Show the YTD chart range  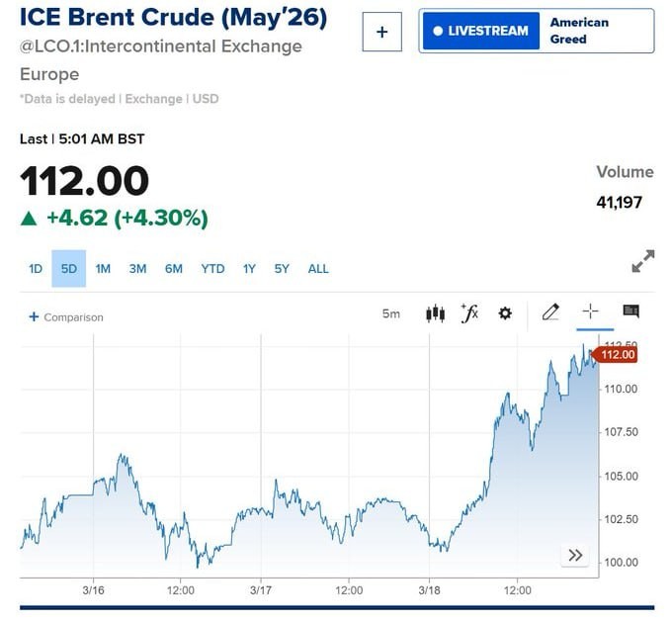pyautogui.click(x=212, y=269)
